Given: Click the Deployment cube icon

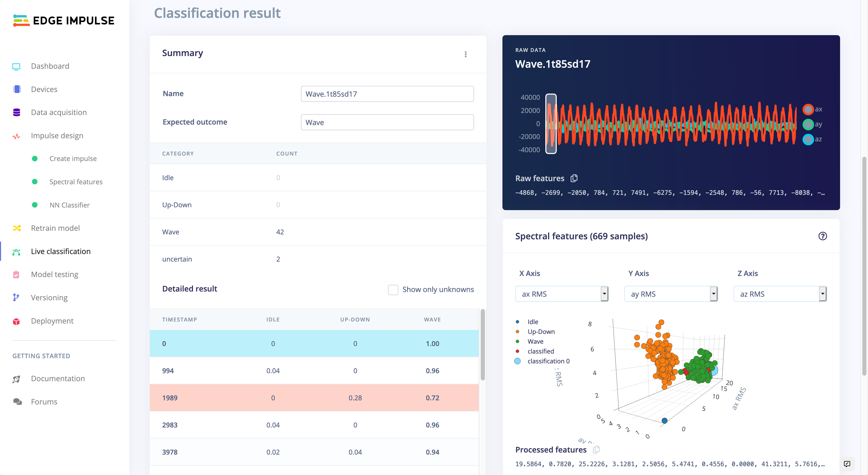Looking at the screenshot, I should pyautogui.click(x=16, y=321).
